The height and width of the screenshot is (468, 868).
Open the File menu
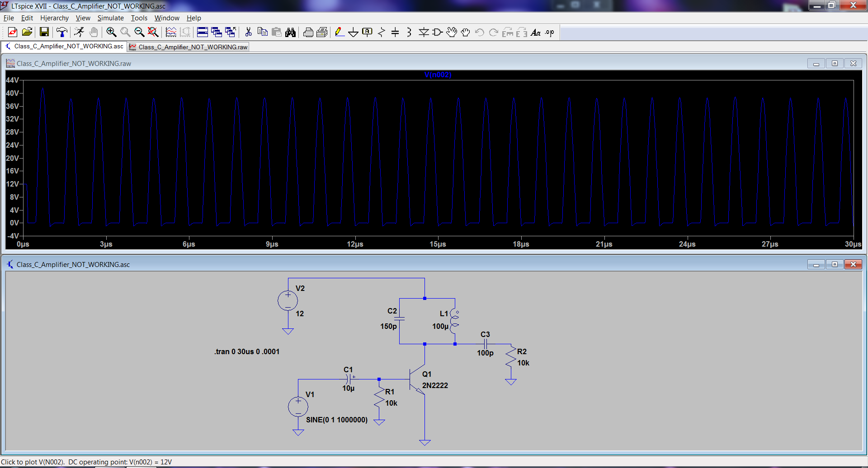(x=9, y=18)
